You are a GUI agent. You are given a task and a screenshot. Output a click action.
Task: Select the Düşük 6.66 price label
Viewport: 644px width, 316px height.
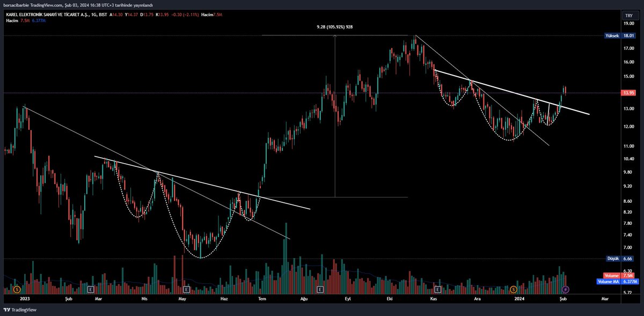[x=620, y=258]
